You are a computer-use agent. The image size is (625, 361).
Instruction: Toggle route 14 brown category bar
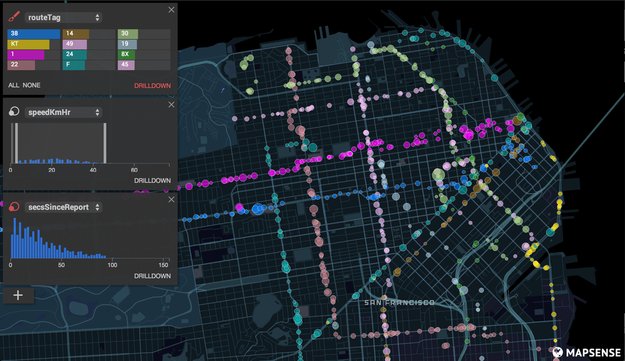pyautogui.click(x=76, y=33)
